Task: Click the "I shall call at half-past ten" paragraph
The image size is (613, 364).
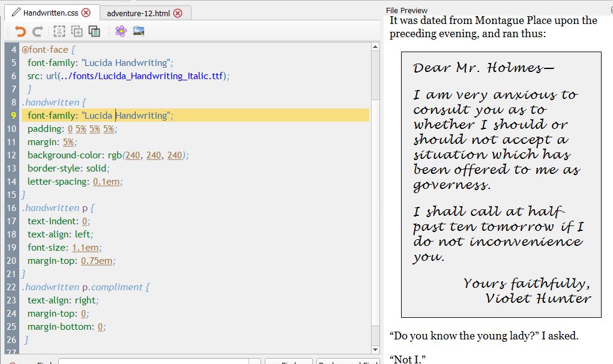Action: 498,234
